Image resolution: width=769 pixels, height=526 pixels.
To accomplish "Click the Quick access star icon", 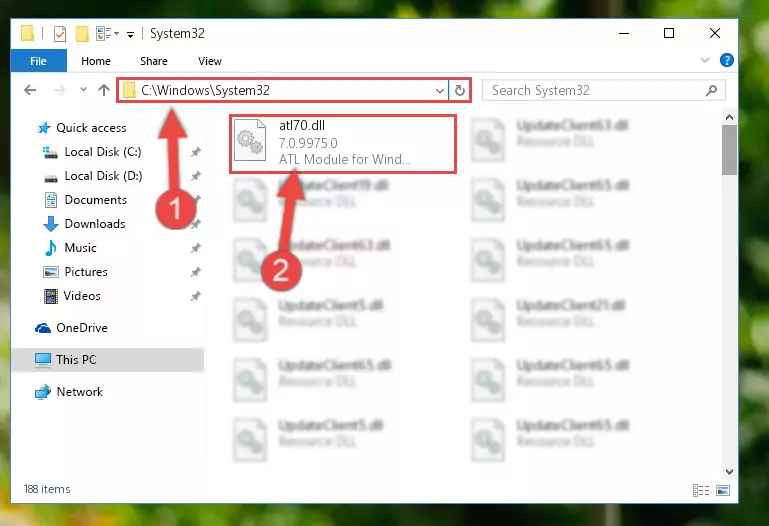I will (x=44, y=128).
